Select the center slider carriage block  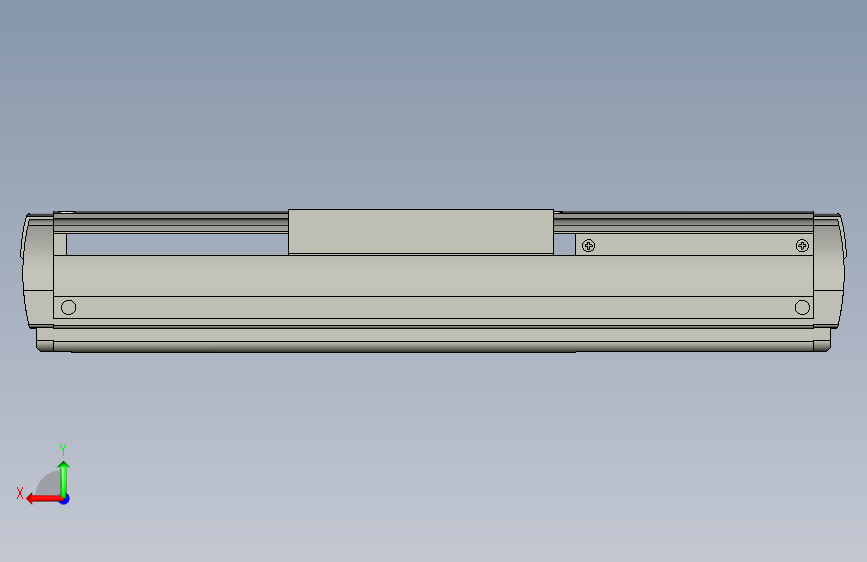coord(421,232)
